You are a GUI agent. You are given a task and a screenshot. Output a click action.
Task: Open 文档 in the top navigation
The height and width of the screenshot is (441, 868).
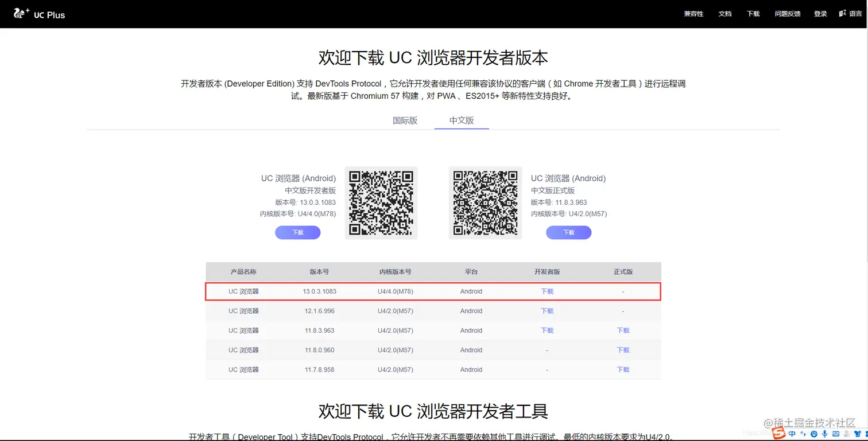[724, 14]
